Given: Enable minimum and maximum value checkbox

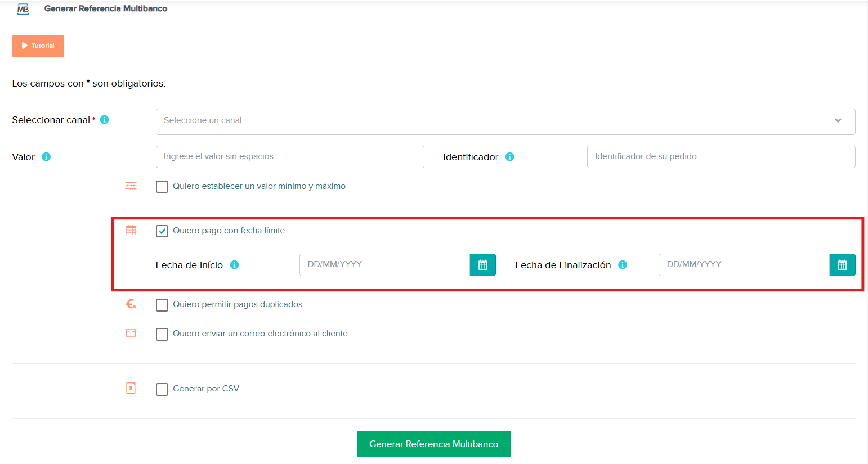Looking at the screenshot, I should pos(162,187).
